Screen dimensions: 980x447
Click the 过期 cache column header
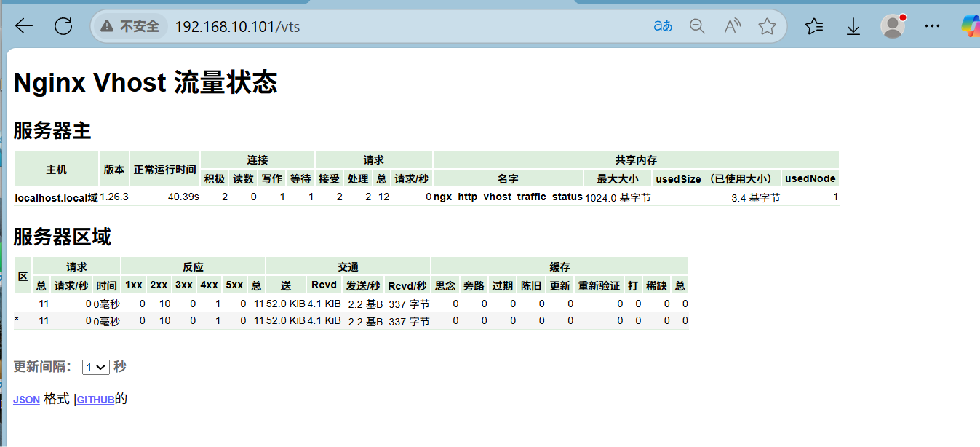coord(503,285)
